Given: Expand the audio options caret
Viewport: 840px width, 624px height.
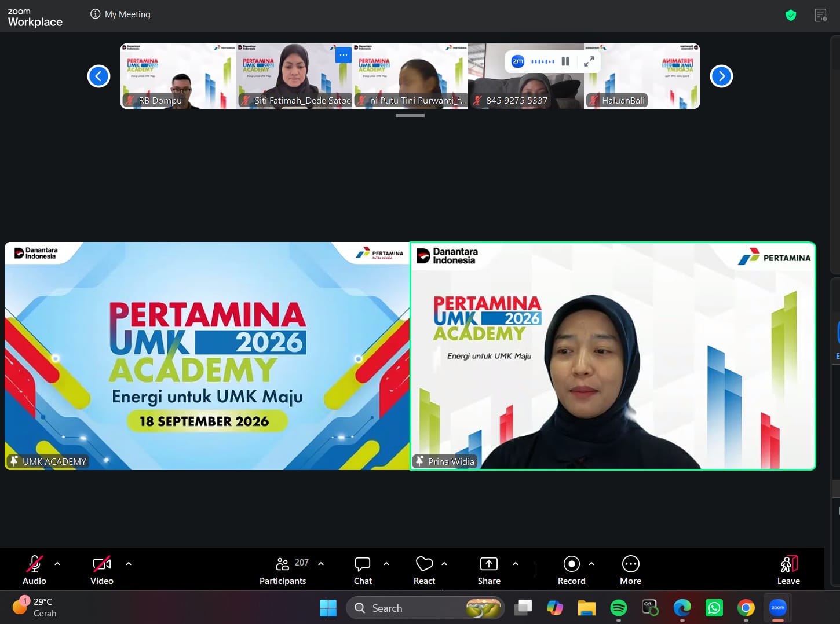Looking at the screenshot, I should pyautogui.click(x=57, y=563).
